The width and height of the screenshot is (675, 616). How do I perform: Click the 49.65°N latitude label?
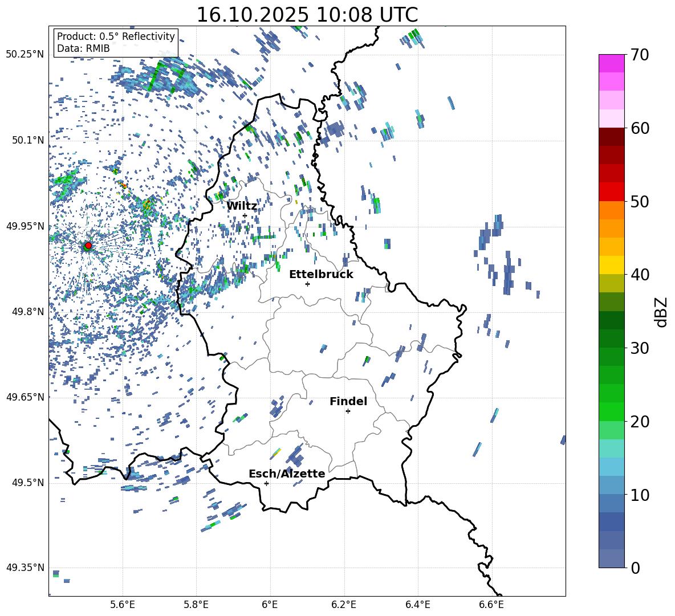point(25,397)
